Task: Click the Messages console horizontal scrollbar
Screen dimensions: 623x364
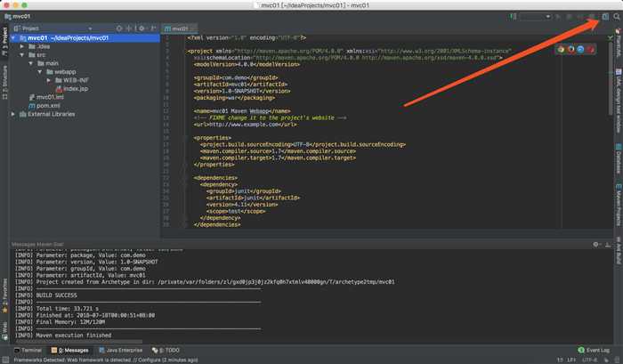Action: 78,342
